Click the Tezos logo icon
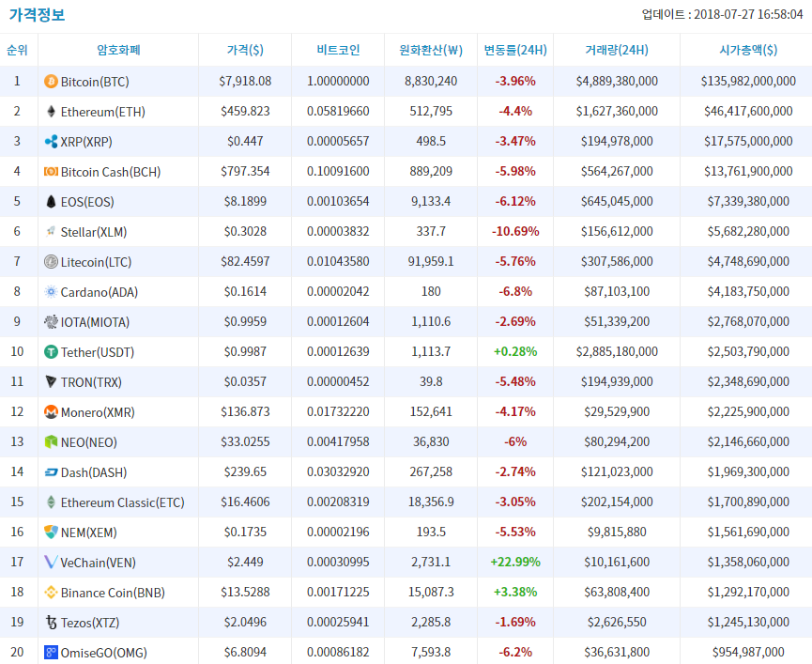Screen dimensions: 812x664 [x=51, y=622]
